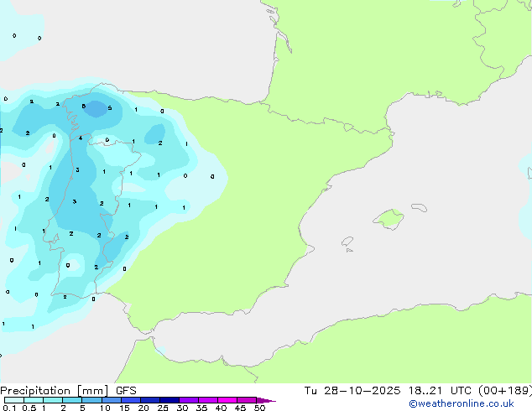532x411 pixels.
Task: Click the 25–30 mm dark blue legend box
Action: (170, 400)
